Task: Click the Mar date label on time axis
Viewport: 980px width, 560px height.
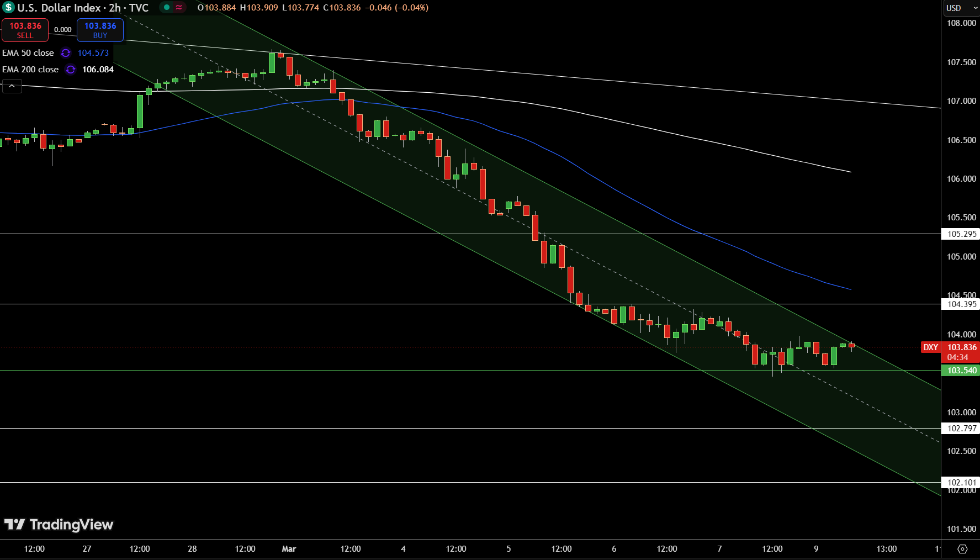Action: (289, 549)
